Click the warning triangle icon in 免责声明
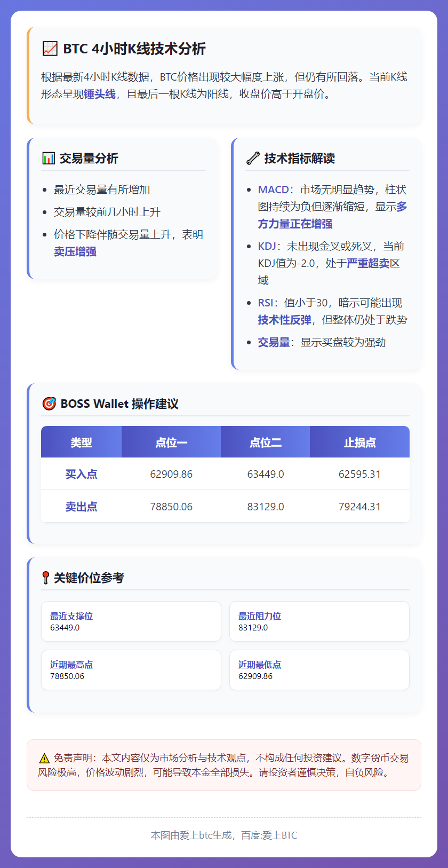 pos(44,758)
